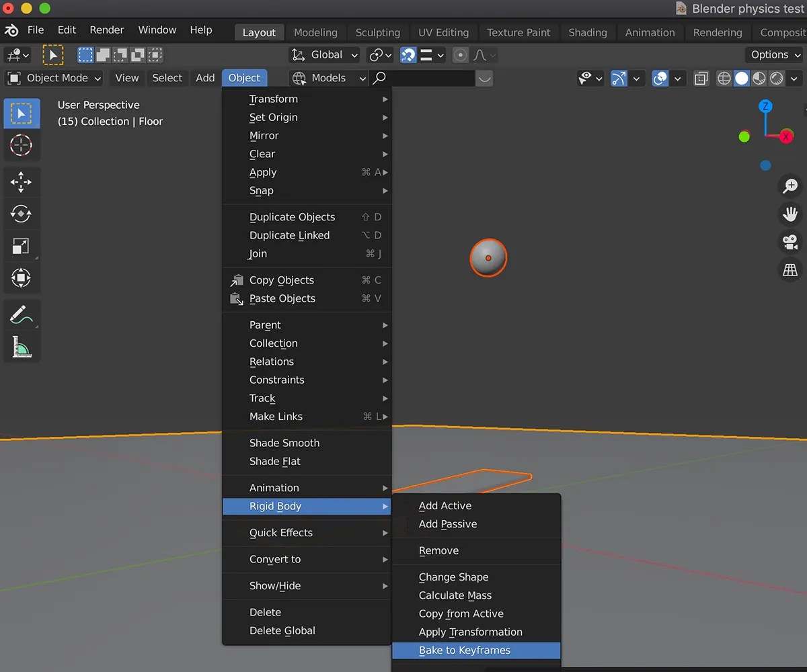
Task: Choose Add Passive rigid body
Action: (476, 524)
